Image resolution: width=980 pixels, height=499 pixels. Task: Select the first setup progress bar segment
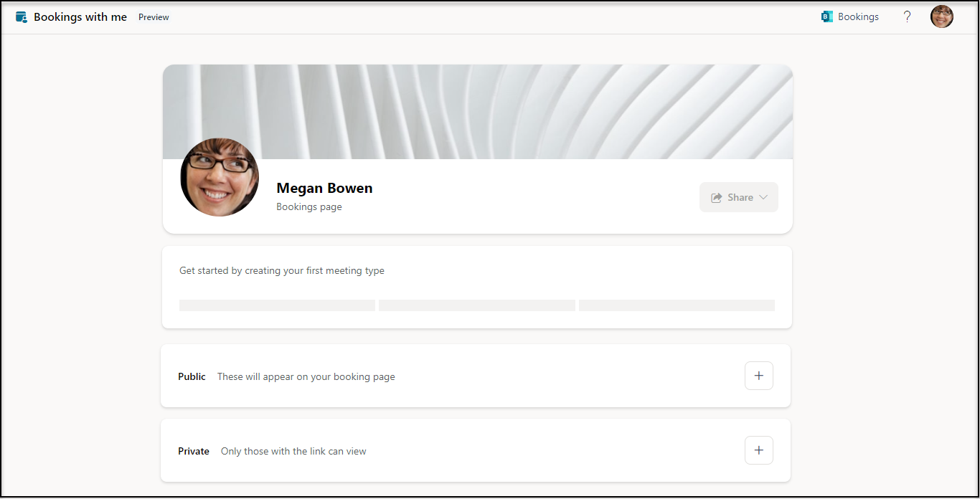(x=277, y=305)
